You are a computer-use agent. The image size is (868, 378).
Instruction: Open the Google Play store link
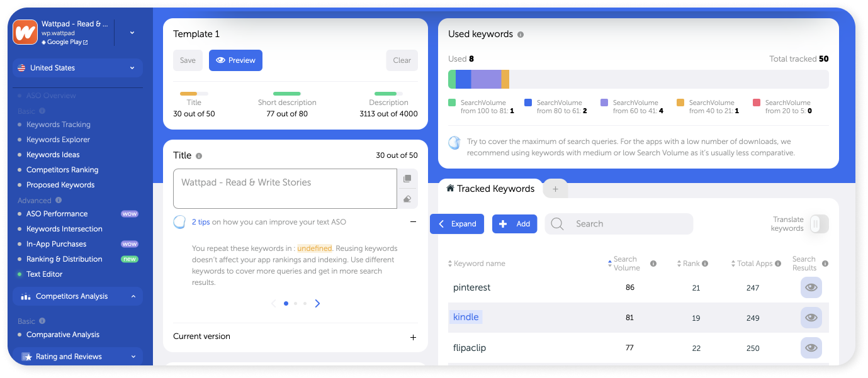pyautogui.click(x=65, y=42)
